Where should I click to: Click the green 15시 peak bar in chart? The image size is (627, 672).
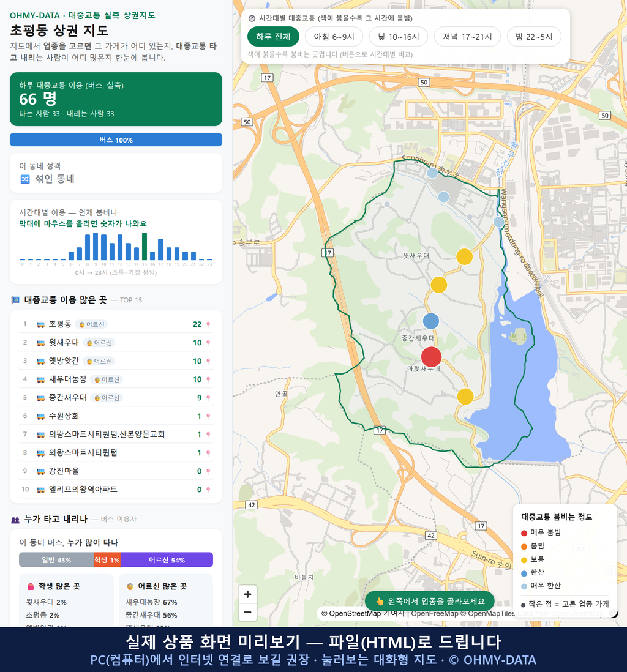145,247
